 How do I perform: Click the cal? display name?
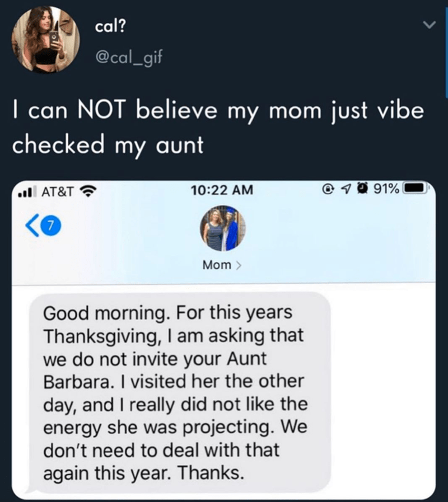pos(110,26)
